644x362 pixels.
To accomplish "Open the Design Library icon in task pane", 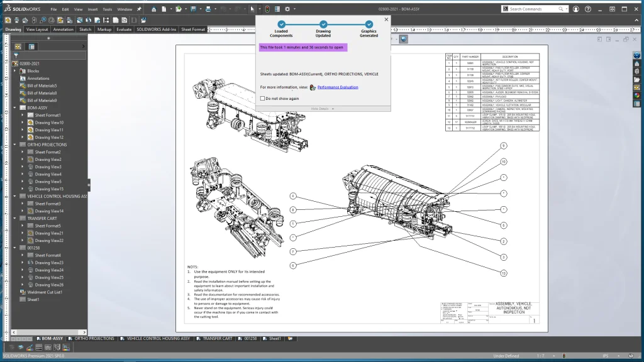I will (x=636, y=71).
